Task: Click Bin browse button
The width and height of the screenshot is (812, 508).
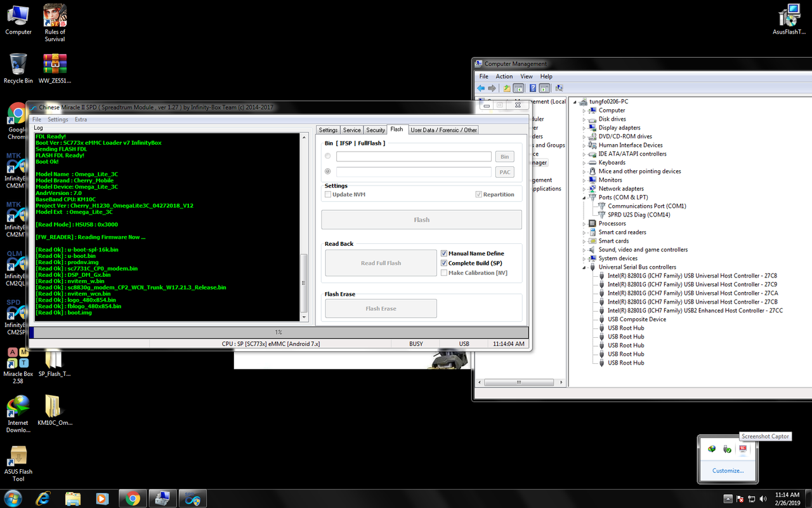Action: pyautogui.click(x=504, y=156)
